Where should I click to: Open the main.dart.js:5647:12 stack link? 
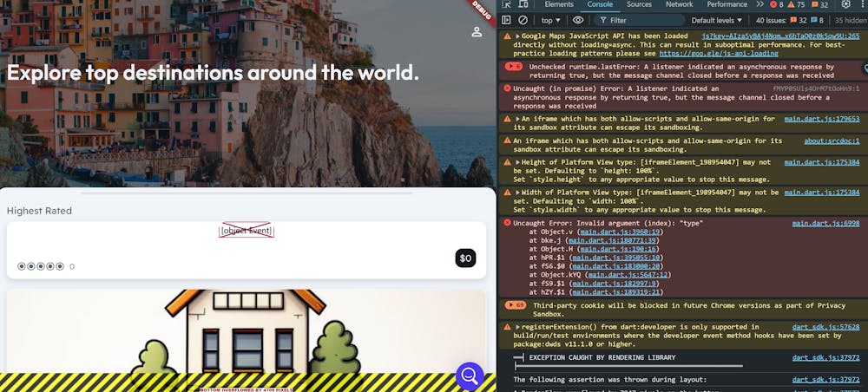pos(628,275)
